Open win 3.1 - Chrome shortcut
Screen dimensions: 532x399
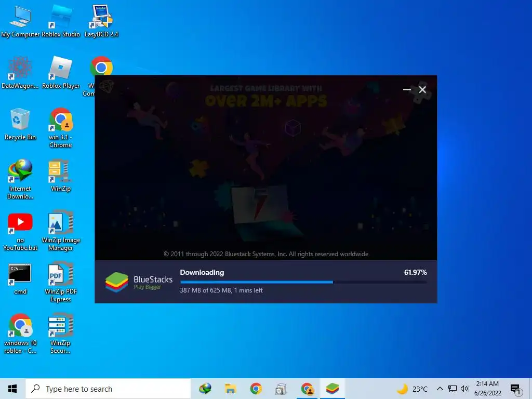61,128
